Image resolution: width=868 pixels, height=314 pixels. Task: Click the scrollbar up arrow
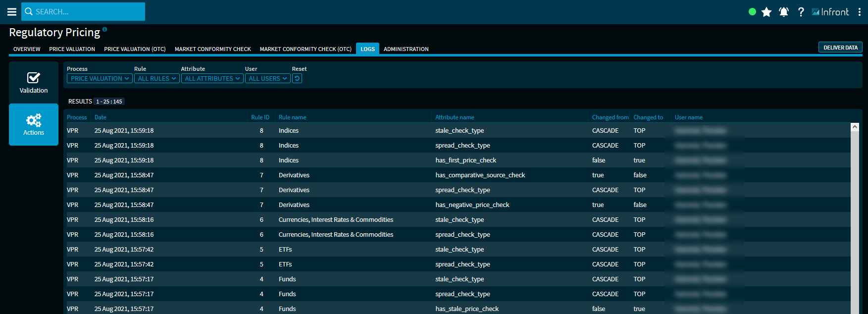point(855,127)
